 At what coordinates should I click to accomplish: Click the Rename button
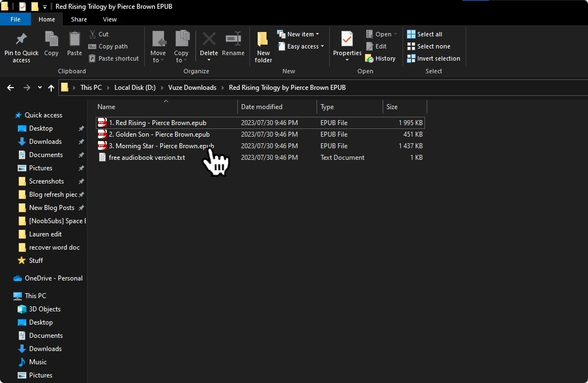[233, 44]
